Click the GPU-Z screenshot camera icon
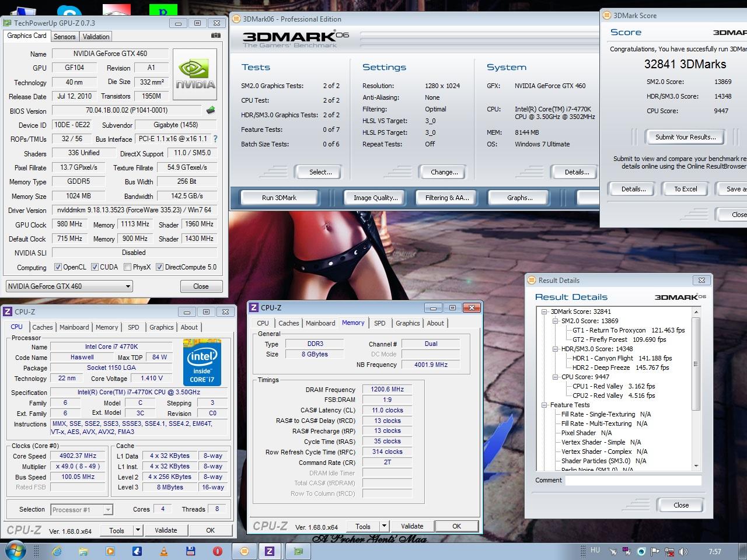Image resolution: width=747 pixels, height=560 pixels. click(x=216, y=36)
